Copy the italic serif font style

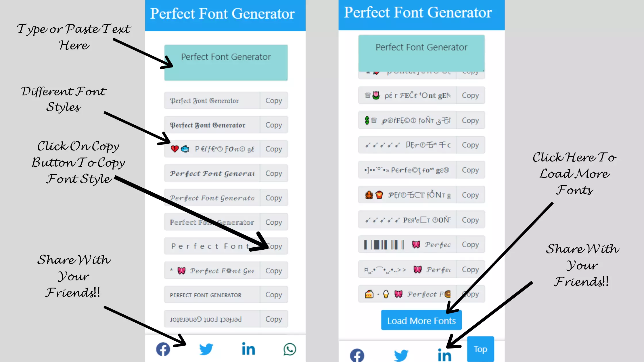[274, 198]
